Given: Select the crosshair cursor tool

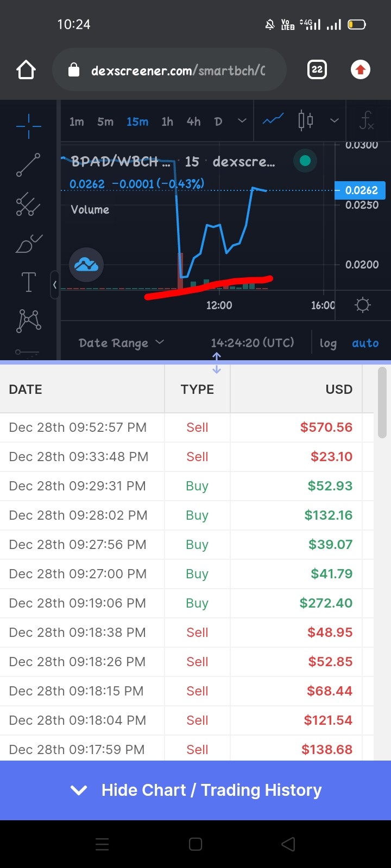Looking at the screenshot, I should pos(29,126).
